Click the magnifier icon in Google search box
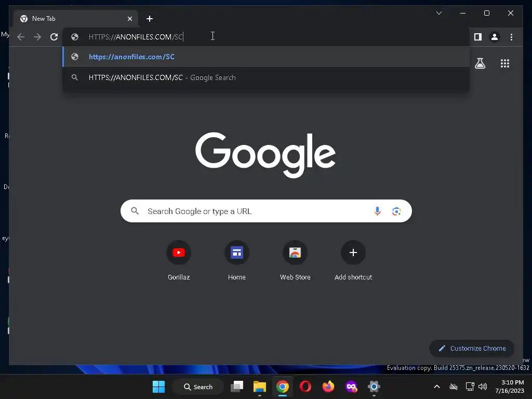 [x=135, y=211]
